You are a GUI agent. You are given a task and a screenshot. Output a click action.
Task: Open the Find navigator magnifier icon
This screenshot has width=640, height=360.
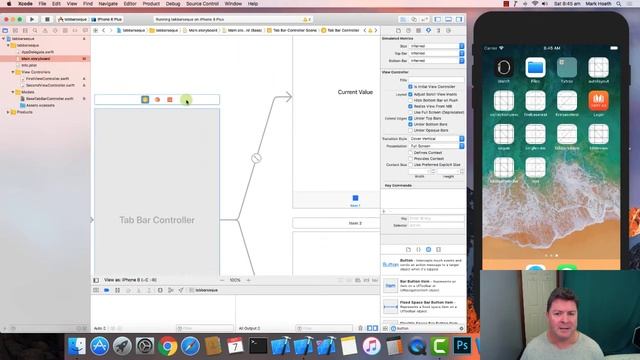[x=35, y=31]
